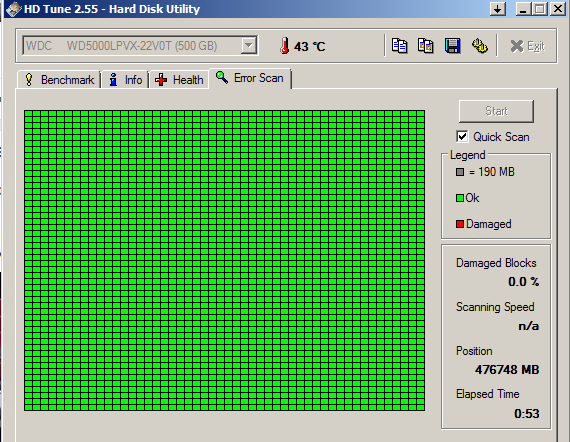570x442 pixels.
Task: Click the Exit button
Action: 527,46
